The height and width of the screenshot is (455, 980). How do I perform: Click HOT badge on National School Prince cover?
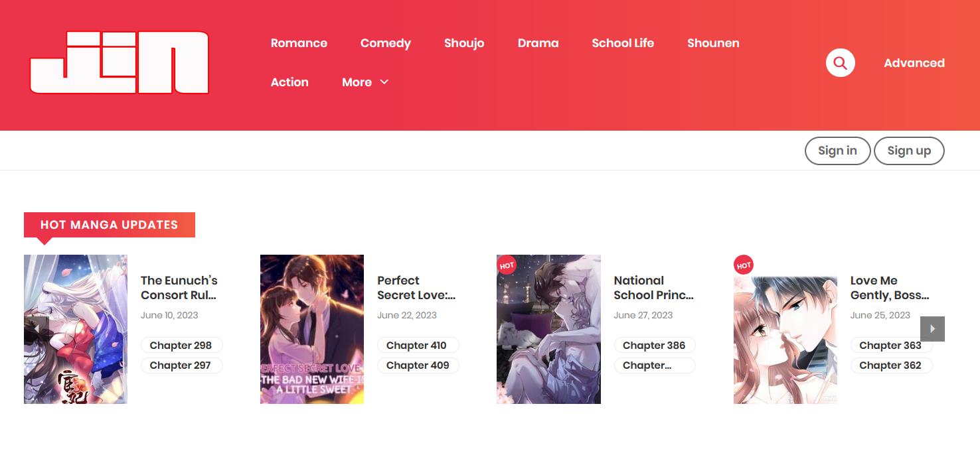[x=507, y=265]
